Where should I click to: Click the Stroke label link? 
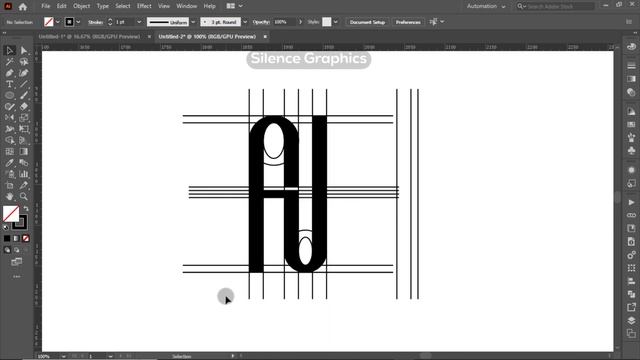tap(96, 22)
